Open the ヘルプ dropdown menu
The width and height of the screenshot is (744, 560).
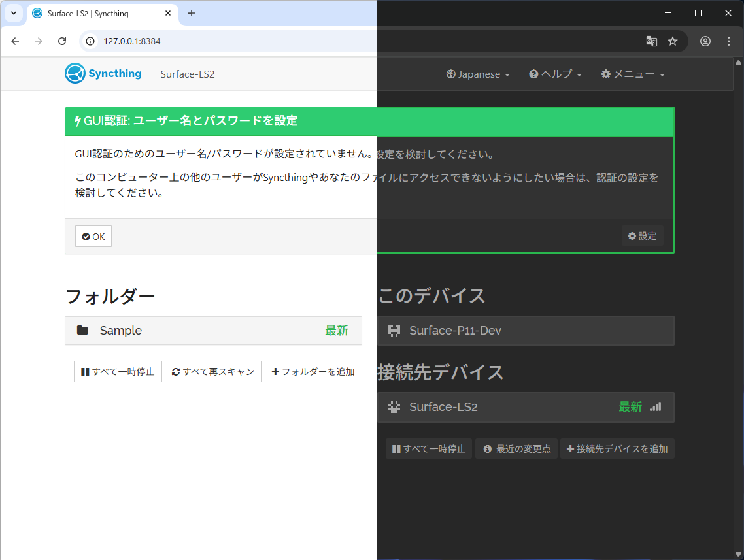[555, 74]
